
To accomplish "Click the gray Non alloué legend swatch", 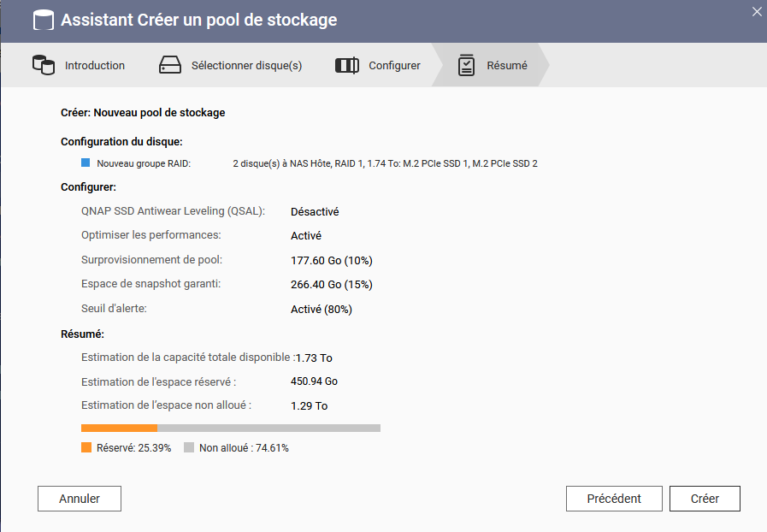I will pos(189,447).
